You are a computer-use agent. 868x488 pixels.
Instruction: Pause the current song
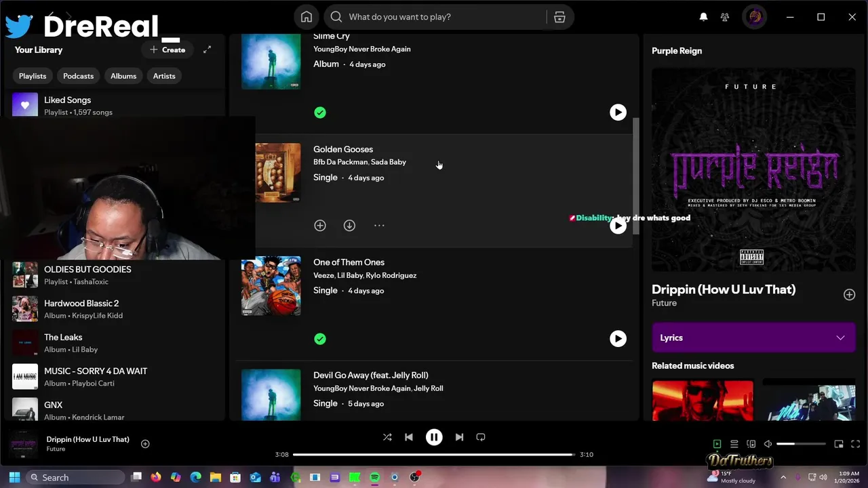click(434, 437)
